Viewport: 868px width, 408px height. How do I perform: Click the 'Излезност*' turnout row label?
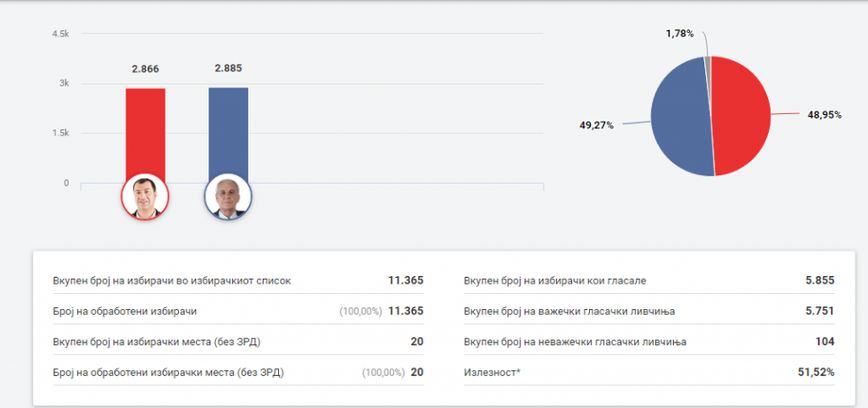492,373
